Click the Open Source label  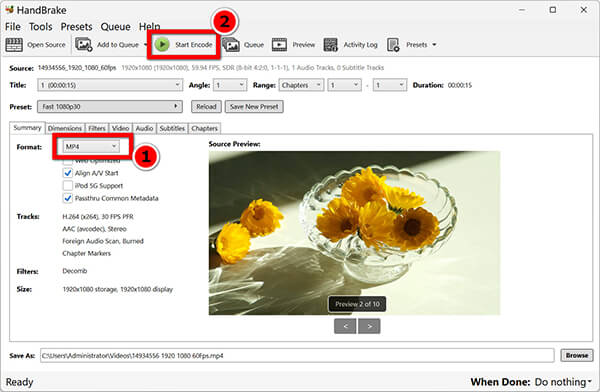[x=46, y=45]
